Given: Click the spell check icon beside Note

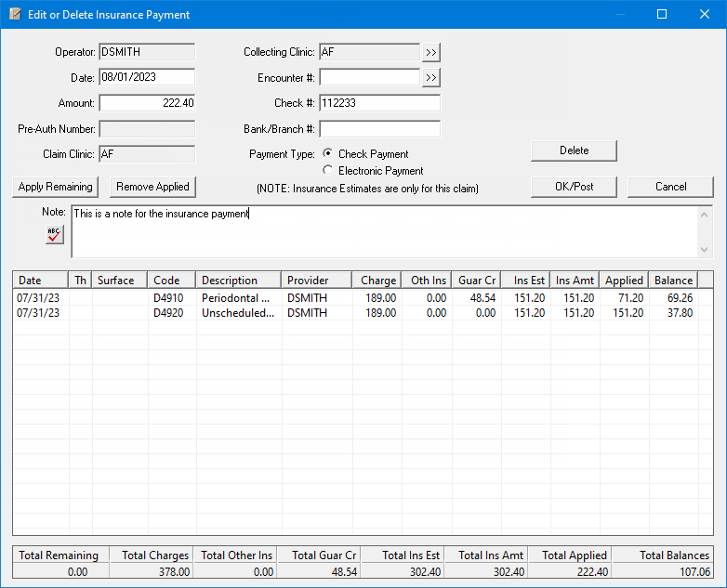Looking at the screenshot, I should (55, 235).
